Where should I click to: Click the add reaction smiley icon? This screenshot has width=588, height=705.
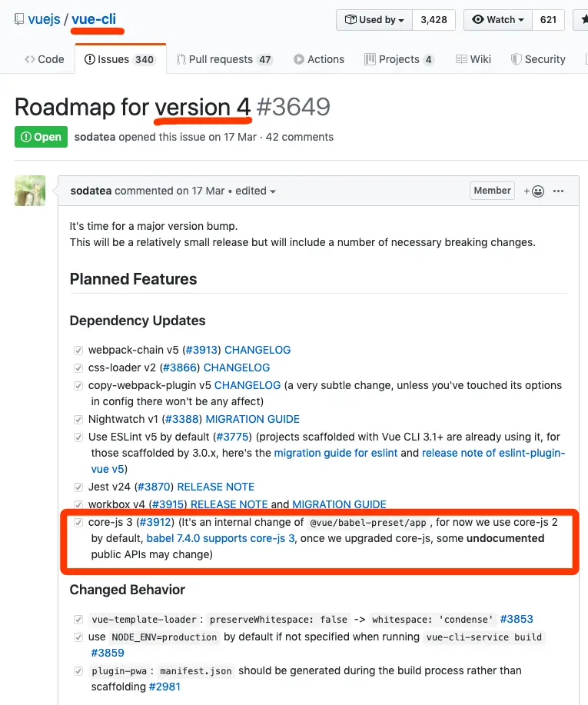click(x=534, y=191)
